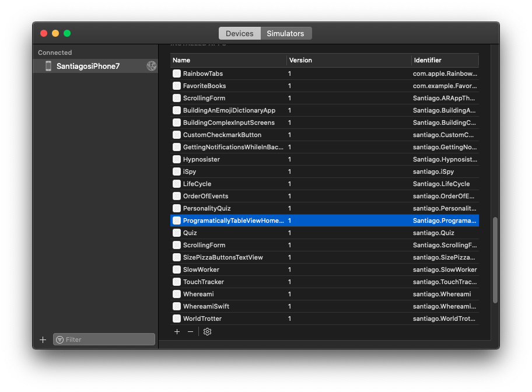Image resolution: width=532 pixels, height=392 pixels.
Task: Select the PersonalityQuiz app name
Action: pos(206,208)
